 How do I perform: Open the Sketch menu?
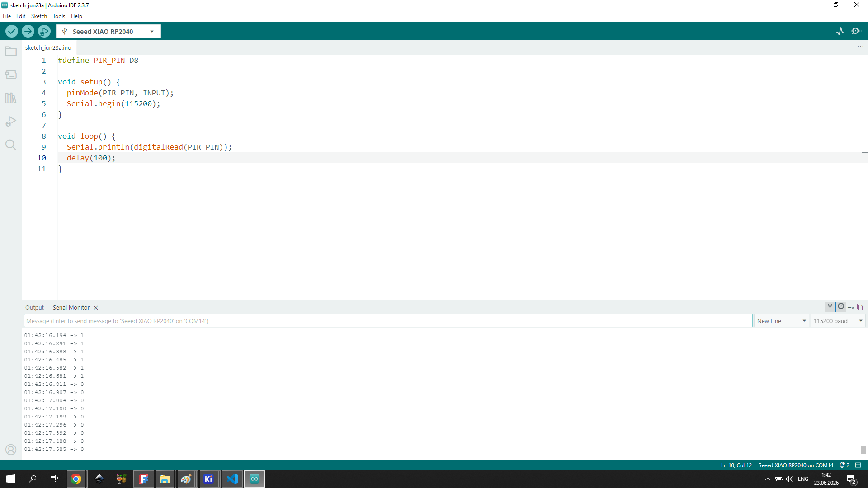(39, 16)
